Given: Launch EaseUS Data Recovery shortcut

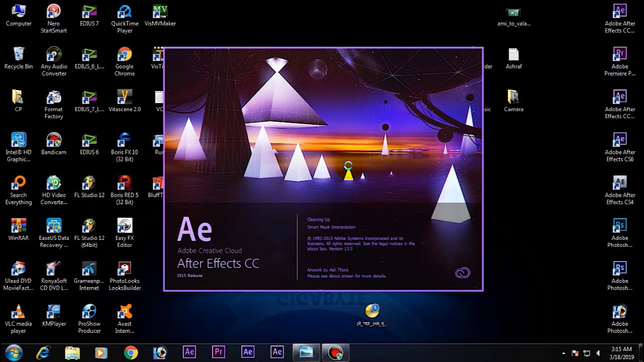Looking at the screenshot, I should click(x=54, y=233).
